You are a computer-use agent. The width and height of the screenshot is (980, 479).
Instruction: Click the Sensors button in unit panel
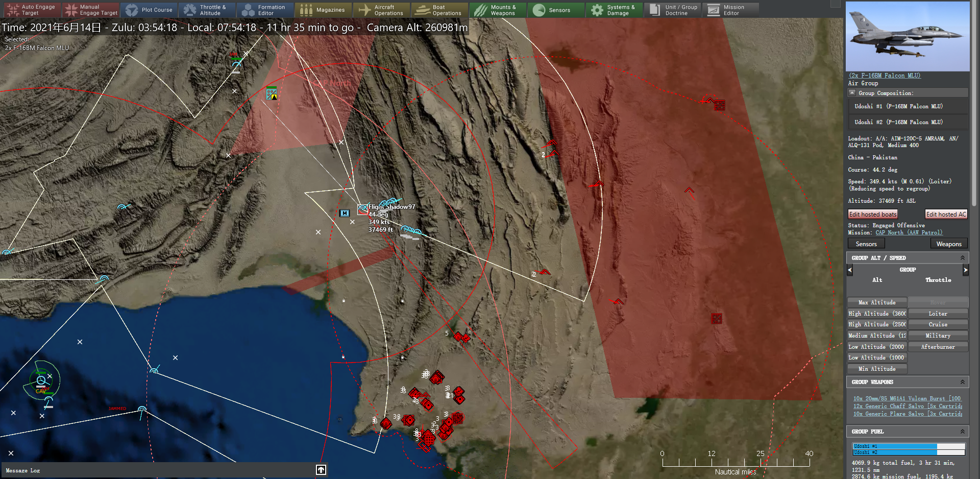[866, 244]
